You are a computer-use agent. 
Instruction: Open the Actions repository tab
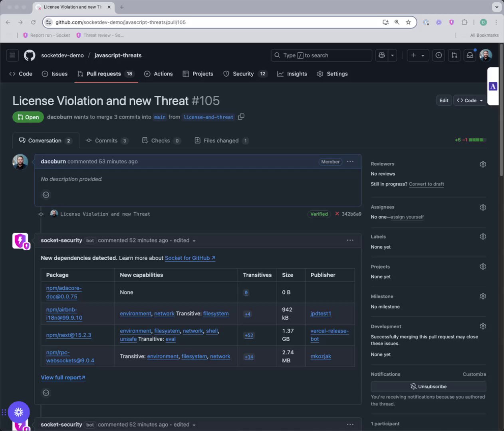[159, 74]
